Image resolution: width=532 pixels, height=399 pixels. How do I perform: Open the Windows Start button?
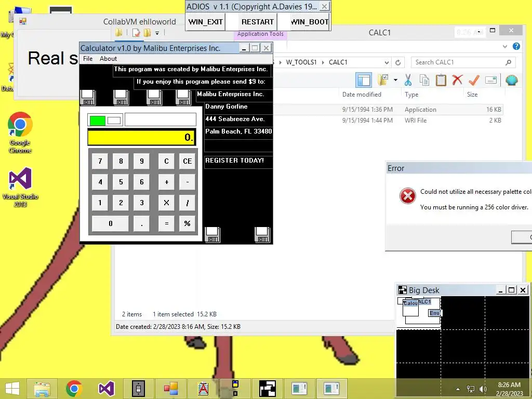click(12, 389)
